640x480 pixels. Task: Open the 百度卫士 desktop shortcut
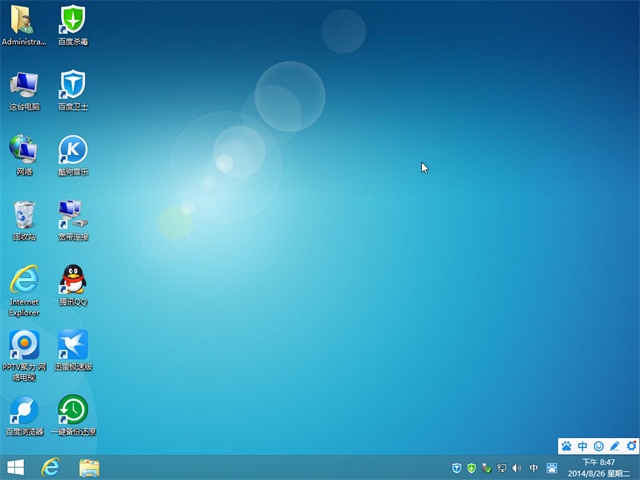coord(73,85)
